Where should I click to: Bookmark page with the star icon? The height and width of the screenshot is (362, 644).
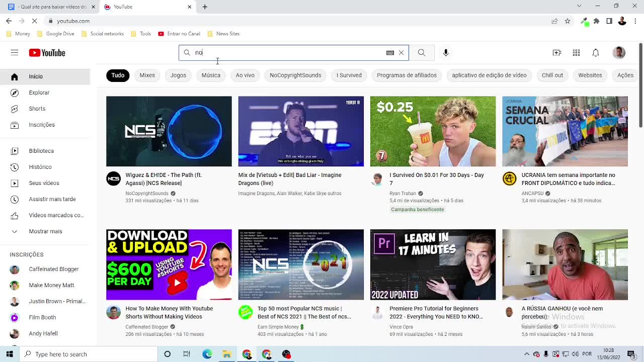coord(568,21)
